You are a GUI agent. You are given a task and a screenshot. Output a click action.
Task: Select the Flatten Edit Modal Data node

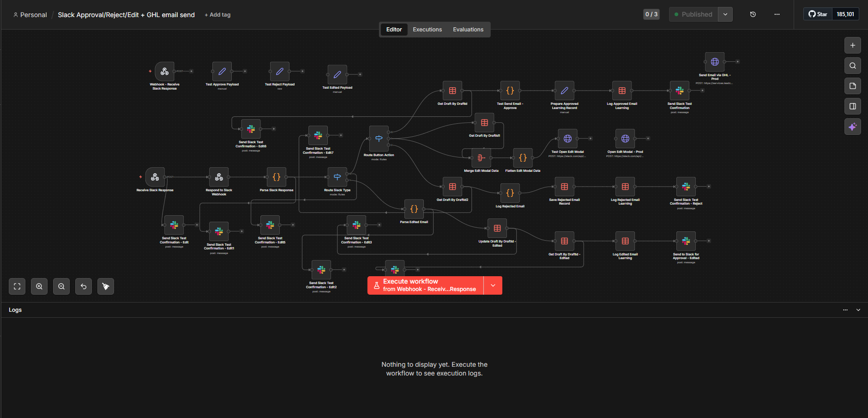[x=523, y=158]
